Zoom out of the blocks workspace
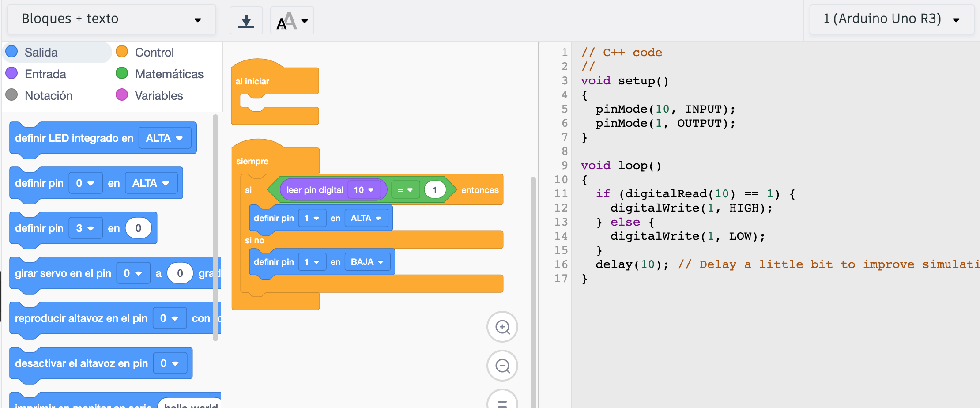The width and height of the screenshot is (980, 408). click(502, 366)
